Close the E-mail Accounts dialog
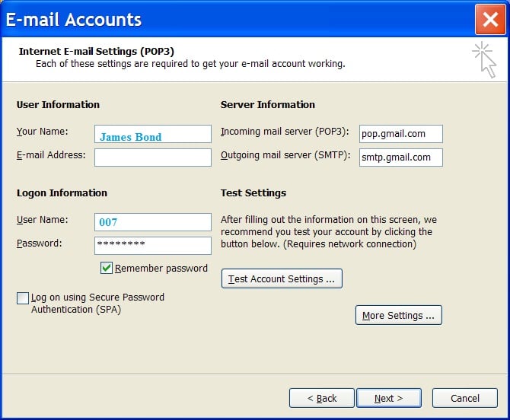This screenshot has width=510, height=420. (490, 19)
